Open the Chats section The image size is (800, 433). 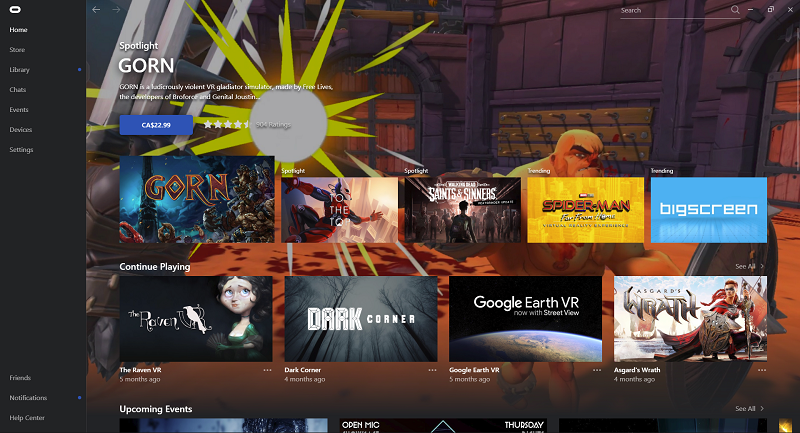(17, 89)
